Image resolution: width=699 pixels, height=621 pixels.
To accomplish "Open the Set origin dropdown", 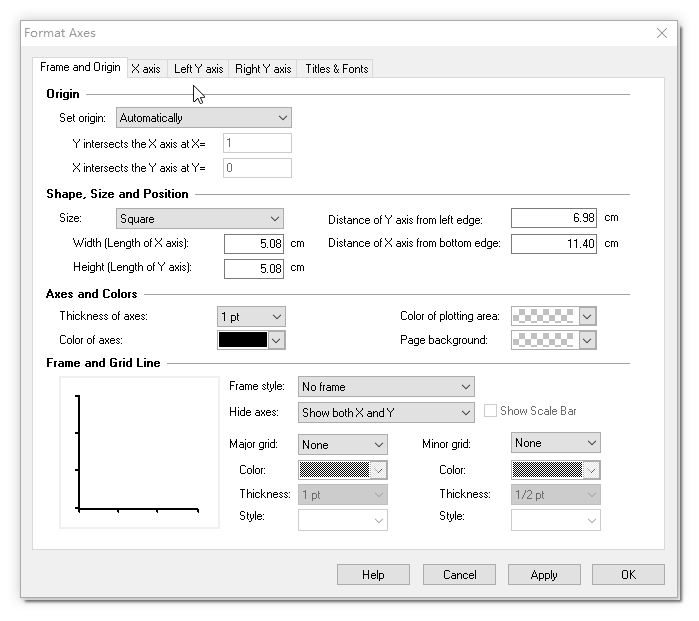I will [204, 118].
